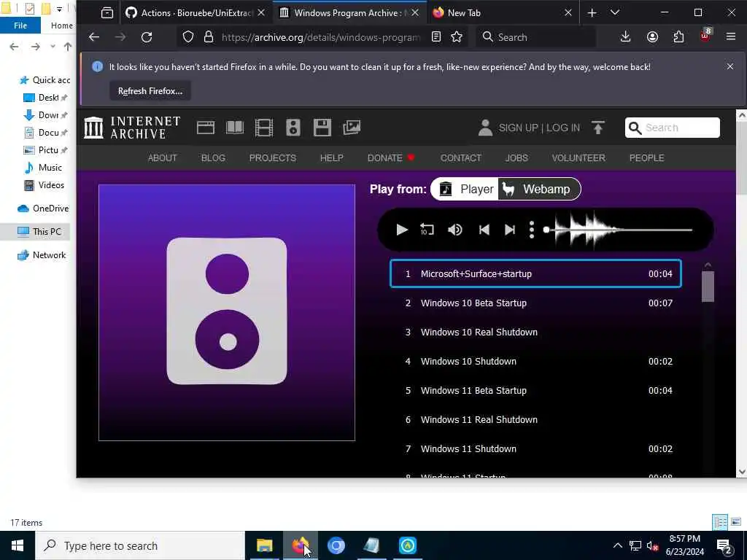Select track Windows 11 Beta Startup
The height and width of the screenshot is (560, 747).
[x=535, y=391]
